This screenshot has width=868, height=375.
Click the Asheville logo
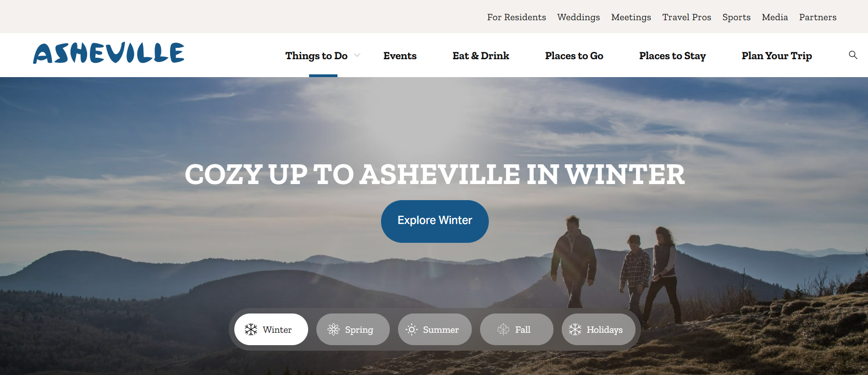(109, 53)
